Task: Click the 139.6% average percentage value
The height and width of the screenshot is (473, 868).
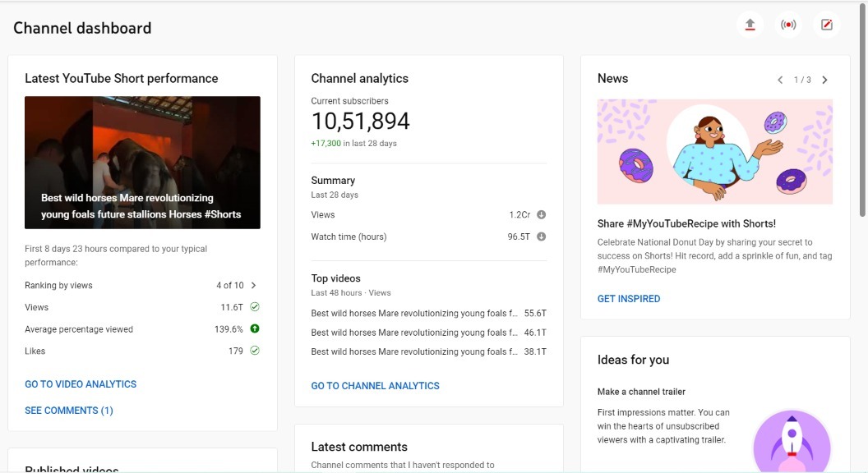Action: click(229, 329)
